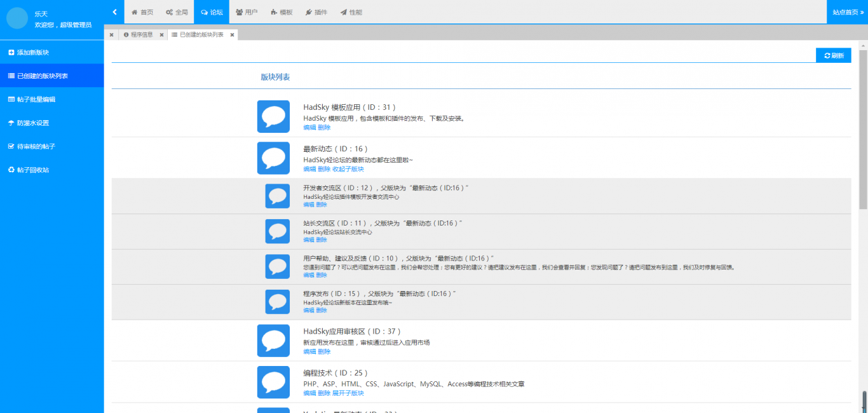Click the 最新动态 forum chat icon

(273, 158)
